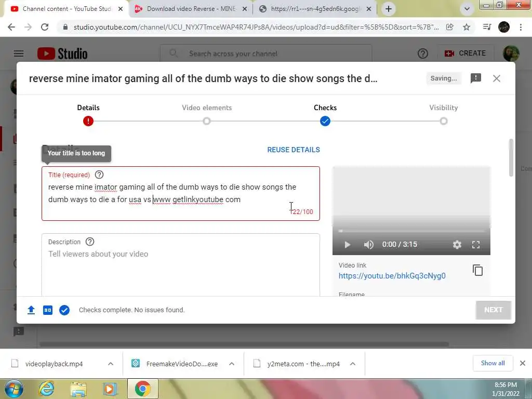This screenshot has width=532, height=399.
Task: Expand options for FreemakeVideoDo exe download
Action: tap(232, 364)
